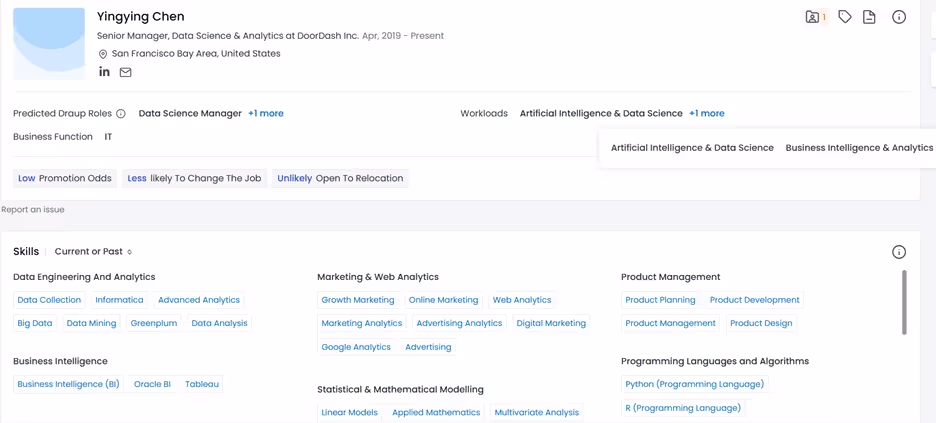Click Yingying Chen's profile picture
This screenshot has height=423, width=936.
pyautogui.click(x=49, y=44)
